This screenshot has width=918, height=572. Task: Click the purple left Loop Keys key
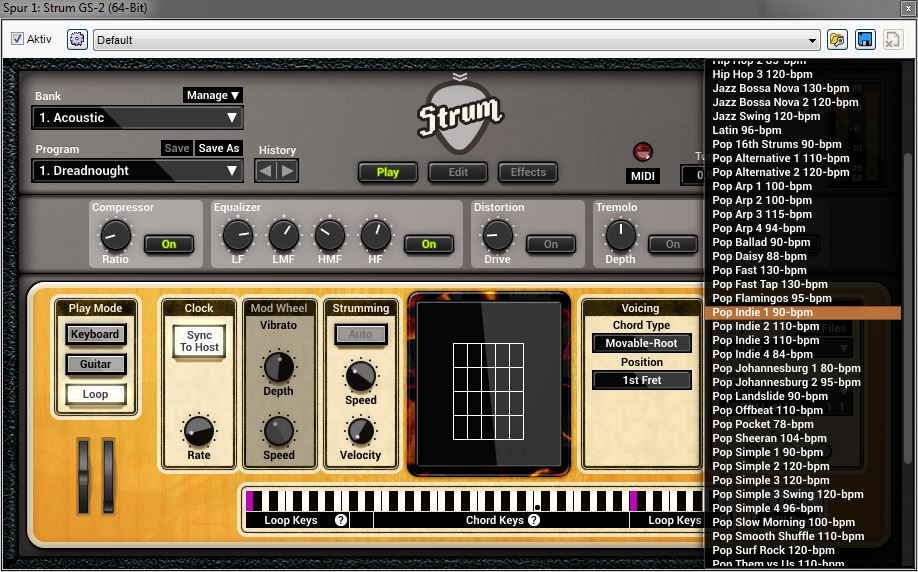250,501
